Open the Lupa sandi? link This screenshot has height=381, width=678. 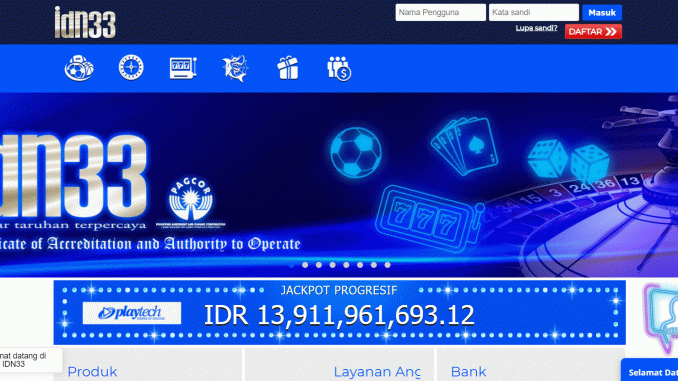click(x=536, y=29)
